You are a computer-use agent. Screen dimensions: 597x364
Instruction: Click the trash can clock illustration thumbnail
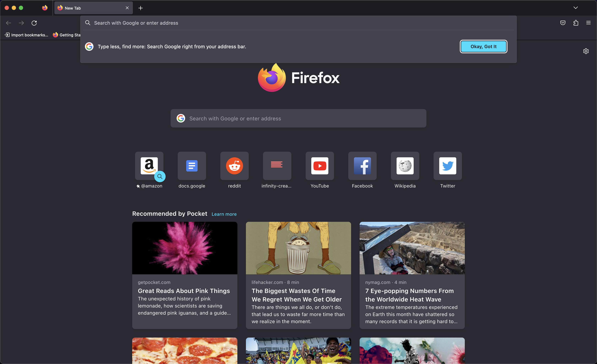(298, 248)
